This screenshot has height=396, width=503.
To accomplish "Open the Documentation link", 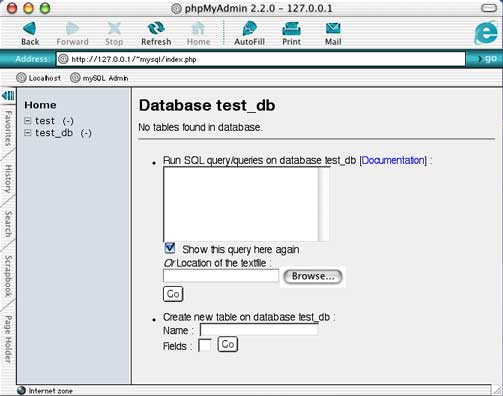I will click(x=393, y=160).
